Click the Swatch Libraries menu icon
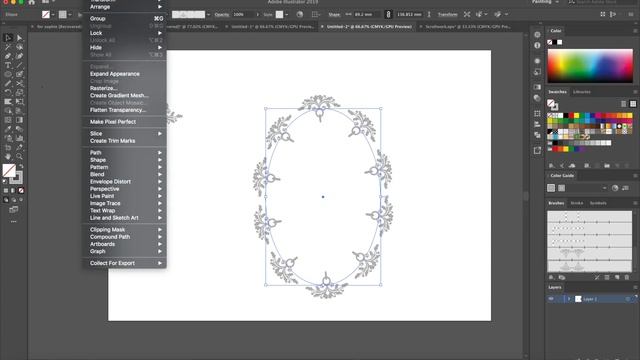The height and width of the screenshot is (360, 640). point(551,166)
